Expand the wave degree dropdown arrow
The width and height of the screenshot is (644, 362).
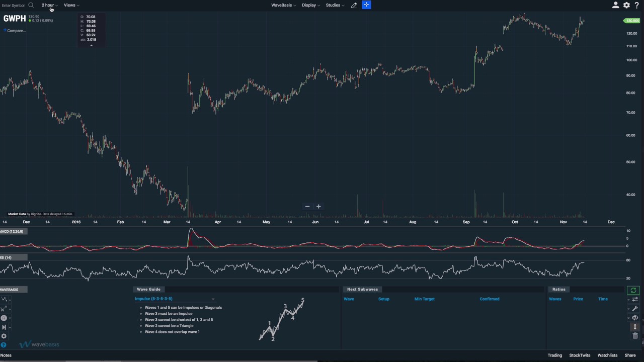[x=10, y=309]
